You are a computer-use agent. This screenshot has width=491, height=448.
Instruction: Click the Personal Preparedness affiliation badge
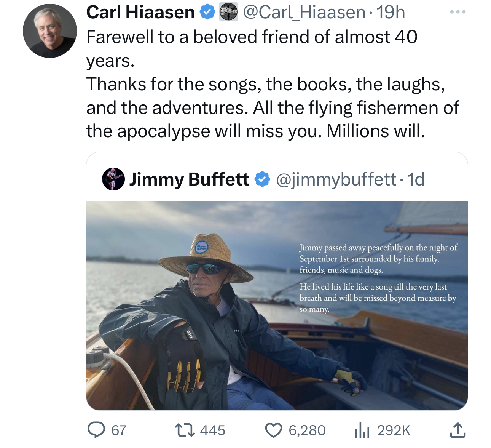pos(228,12)
